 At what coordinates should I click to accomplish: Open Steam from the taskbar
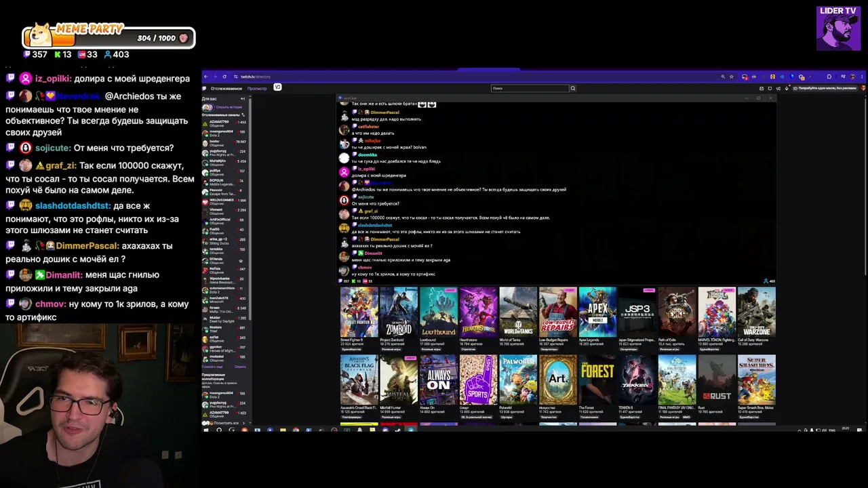tap(398, 430)
